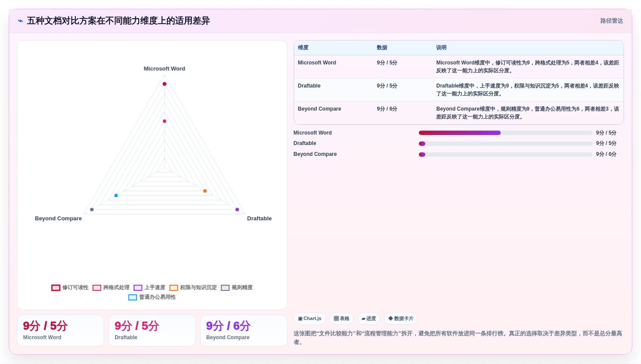Click the 9分 / 6分 value in the table
The height and width of the screenshot is (364, 641).
click(387, 109)
